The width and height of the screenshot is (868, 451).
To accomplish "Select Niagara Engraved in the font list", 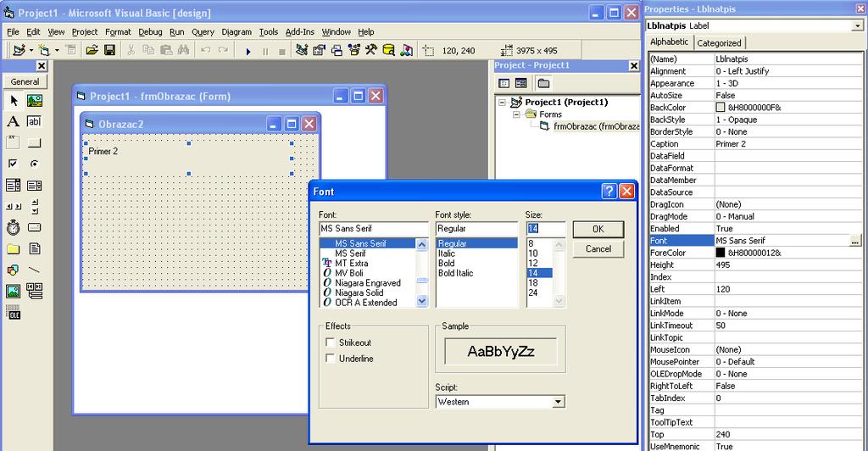I will [x=368, y=283].
